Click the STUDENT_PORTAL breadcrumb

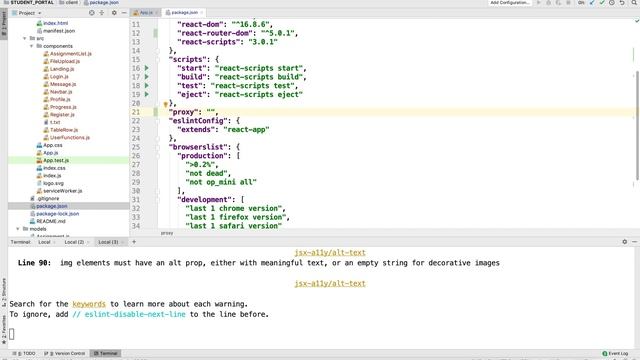[x=29, y=3]
